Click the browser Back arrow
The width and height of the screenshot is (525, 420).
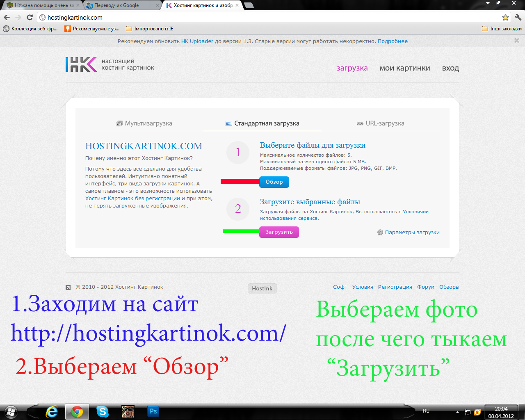pyautogui.click(x=7, y=17)
